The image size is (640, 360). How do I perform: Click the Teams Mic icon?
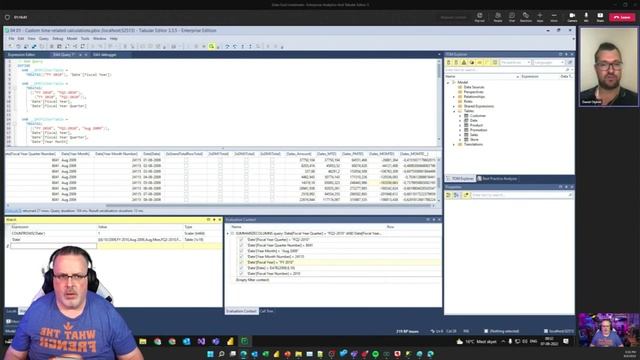(586, 17)
